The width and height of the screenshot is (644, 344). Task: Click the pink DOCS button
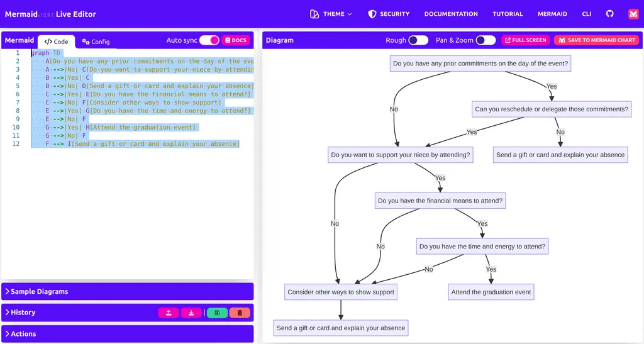coord(236,40)
